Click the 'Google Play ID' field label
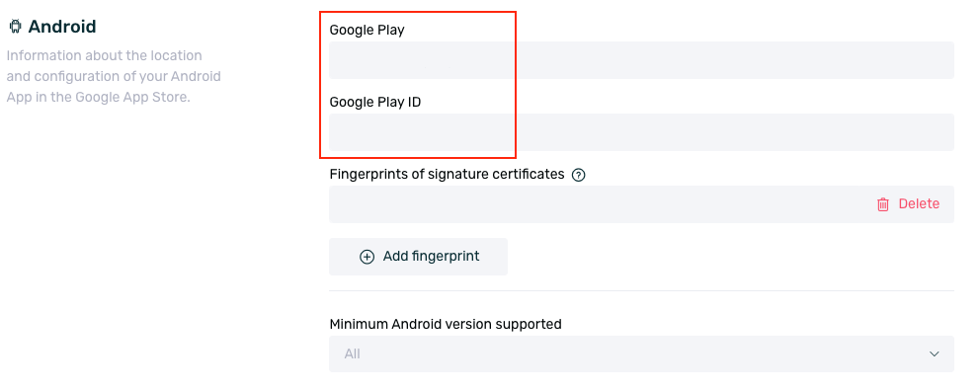Screen dimensions: 980x390 tap(375, 102)
